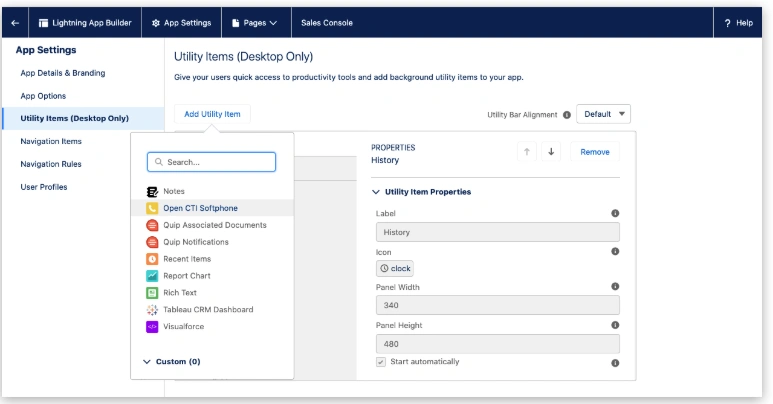773x404 pixels.
Task: Click the Add Utility Item button
Action: 212,114
